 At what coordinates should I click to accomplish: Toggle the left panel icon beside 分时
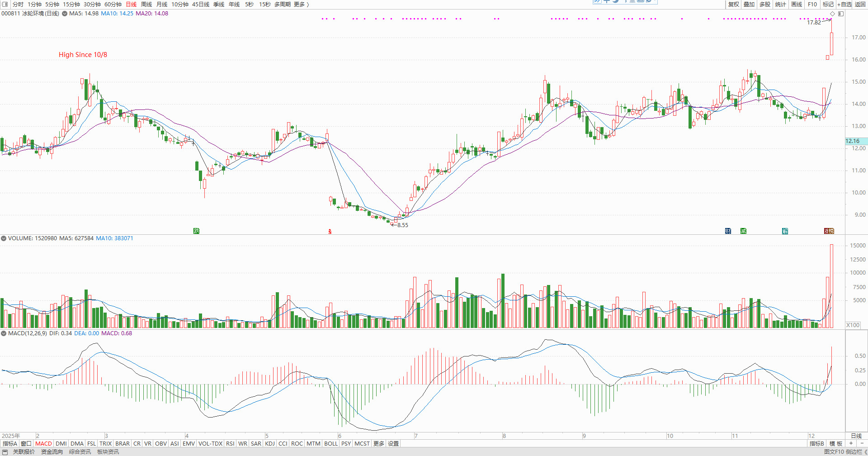click(x=5, y=5)
